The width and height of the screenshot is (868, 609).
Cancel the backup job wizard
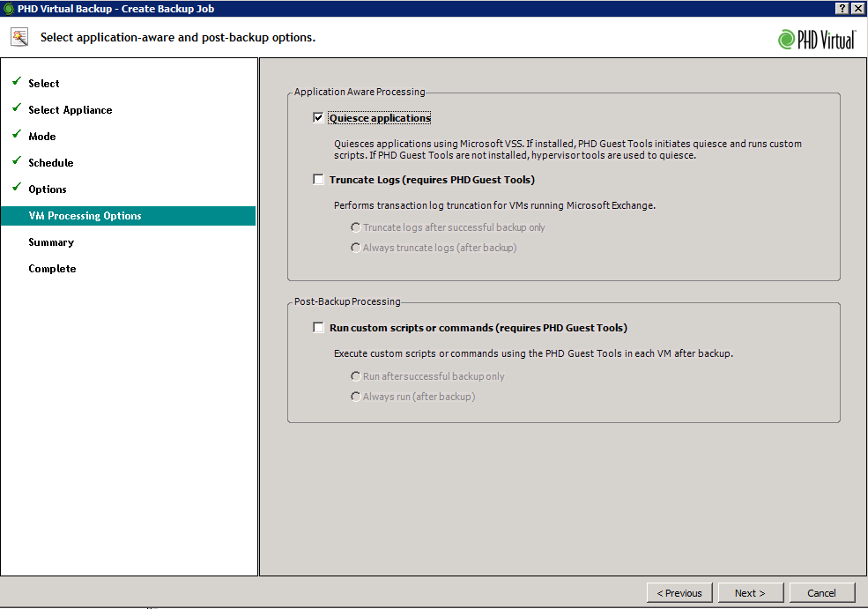point(822,593)
